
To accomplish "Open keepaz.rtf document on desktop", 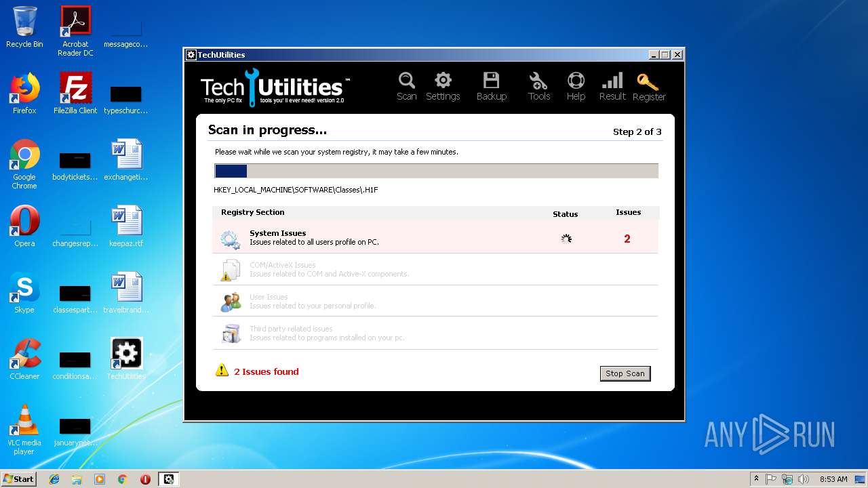I will [126, 226].
